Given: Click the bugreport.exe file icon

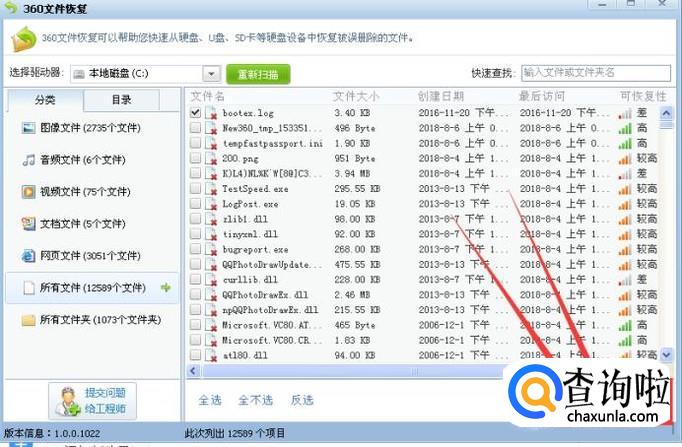Looking at the screenshot, I should click(x=211, y=249).
